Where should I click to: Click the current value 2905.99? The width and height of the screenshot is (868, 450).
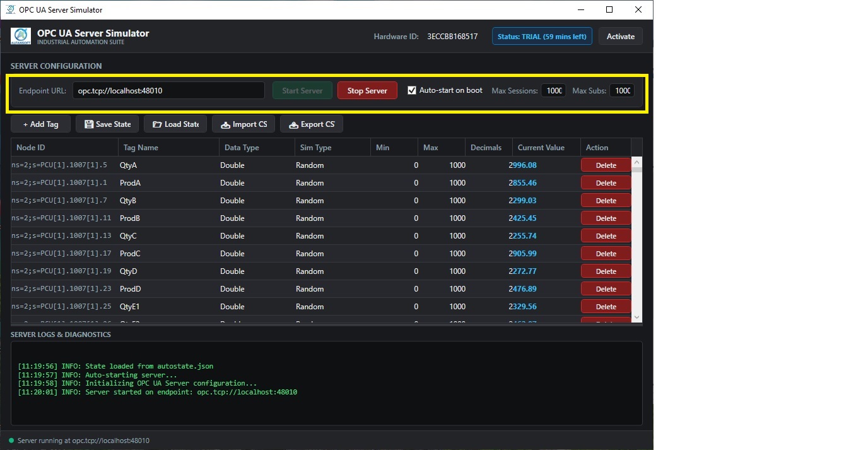522,254
